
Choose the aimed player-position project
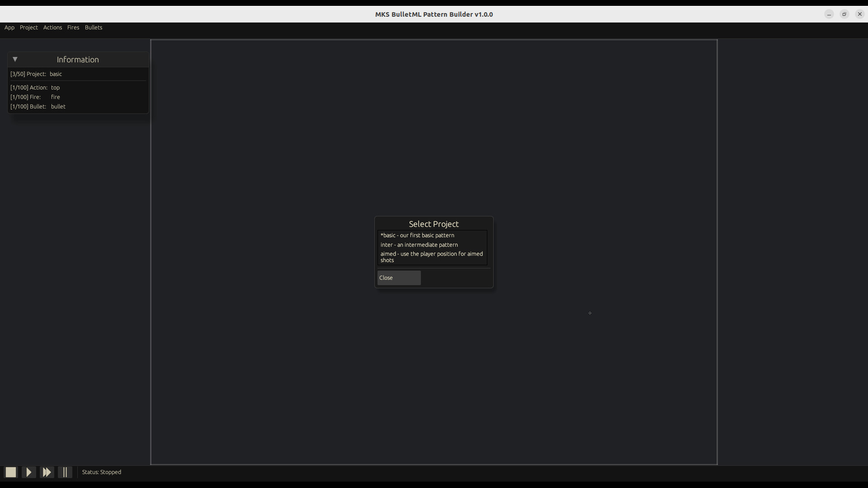coord(432,257)
